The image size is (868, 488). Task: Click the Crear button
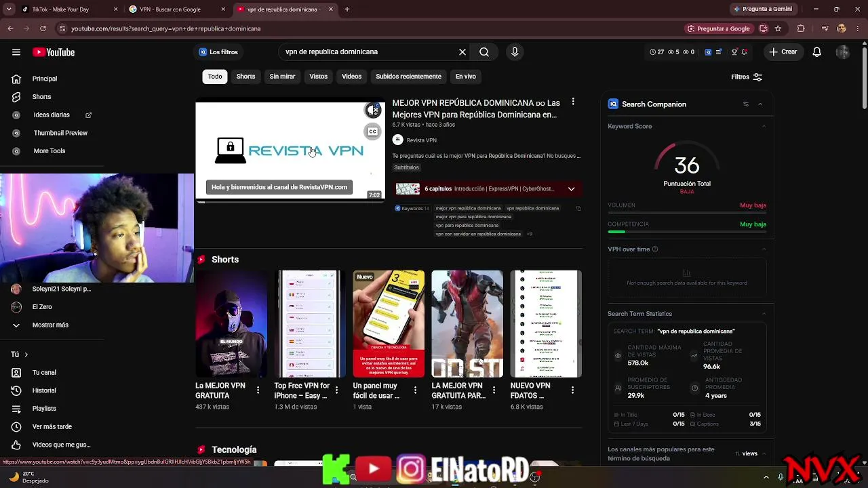pos(783,52)
